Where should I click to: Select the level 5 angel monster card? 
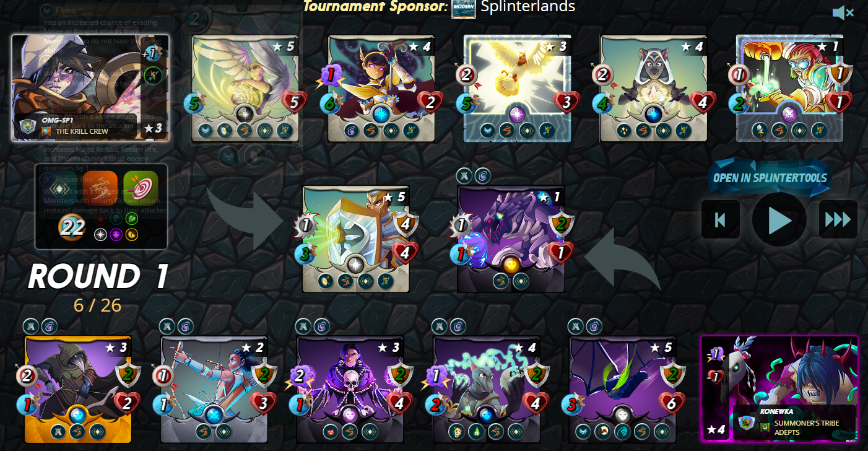click(245, 89)
